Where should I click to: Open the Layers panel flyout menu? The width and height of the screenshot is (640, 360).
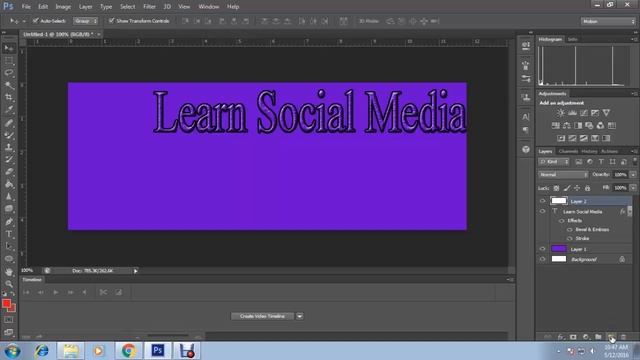point(634,151)
